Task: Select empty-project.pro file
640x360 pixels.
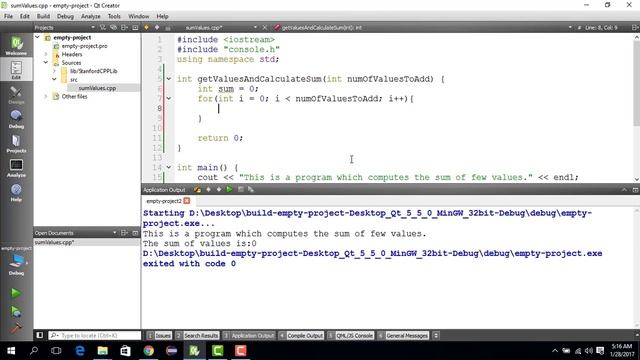Action: click(84, 46)
